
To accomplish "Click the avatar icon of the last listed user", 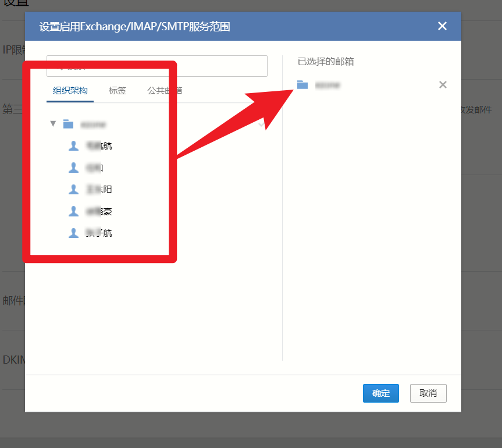I will pyautogui.click(x=73, y=233).
